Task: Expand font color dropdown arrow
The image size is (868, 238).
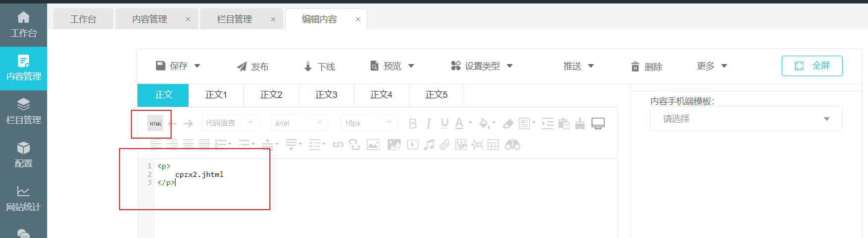Action: (x=470, y=122)
